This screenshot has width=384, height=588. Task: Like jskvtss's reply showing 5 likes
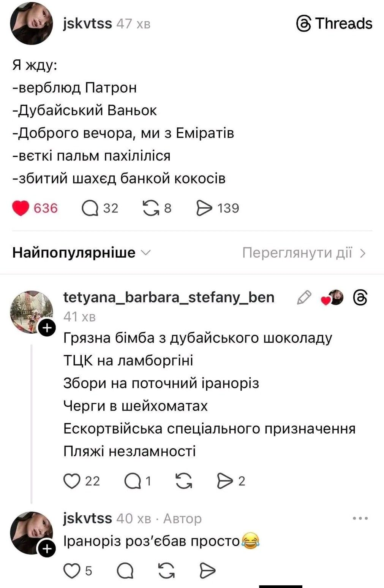(71, 569)
